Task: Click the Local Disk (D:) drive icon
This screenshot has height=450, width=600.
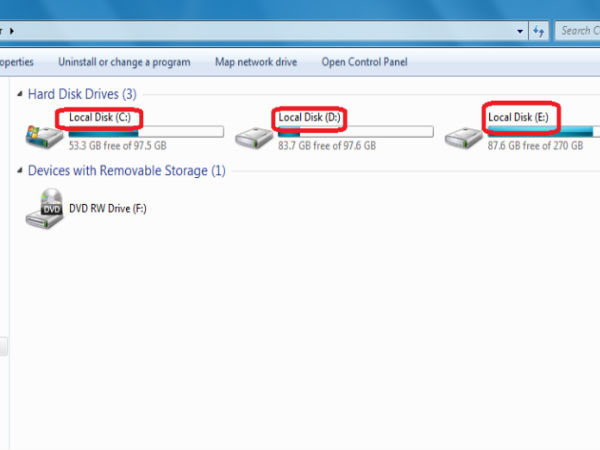Action: pos(253,135)
